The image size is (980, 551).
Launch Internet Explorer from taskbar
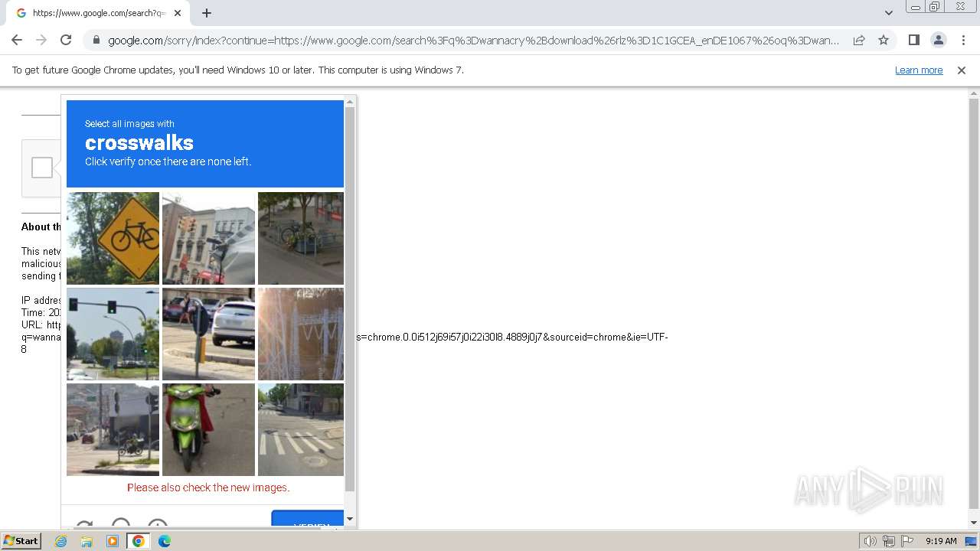(x=61, y=541)
